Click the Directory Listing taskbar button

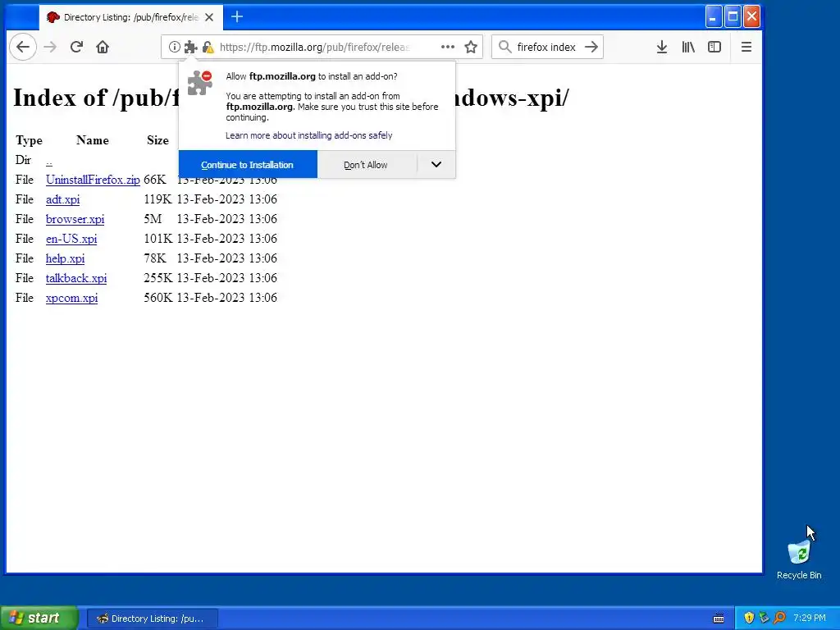coord(152,619)
